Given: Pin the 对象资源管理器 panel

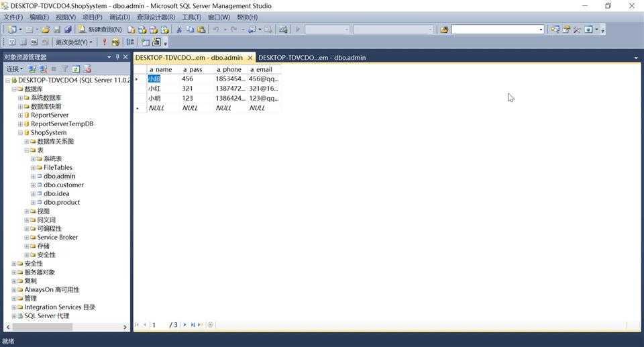Looking at the screenshot, I should 117,57.
